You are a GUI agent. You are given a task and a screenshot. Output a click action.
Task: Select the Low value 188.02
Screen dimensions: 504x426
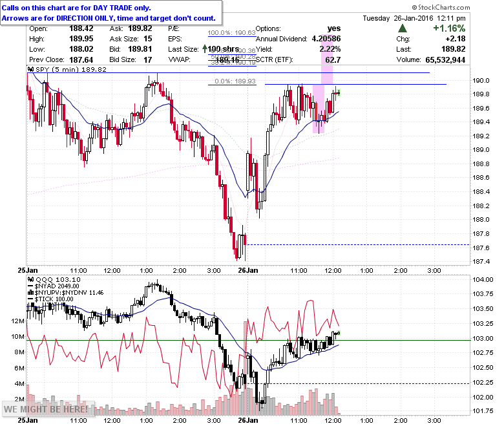(x=81, y=49)
